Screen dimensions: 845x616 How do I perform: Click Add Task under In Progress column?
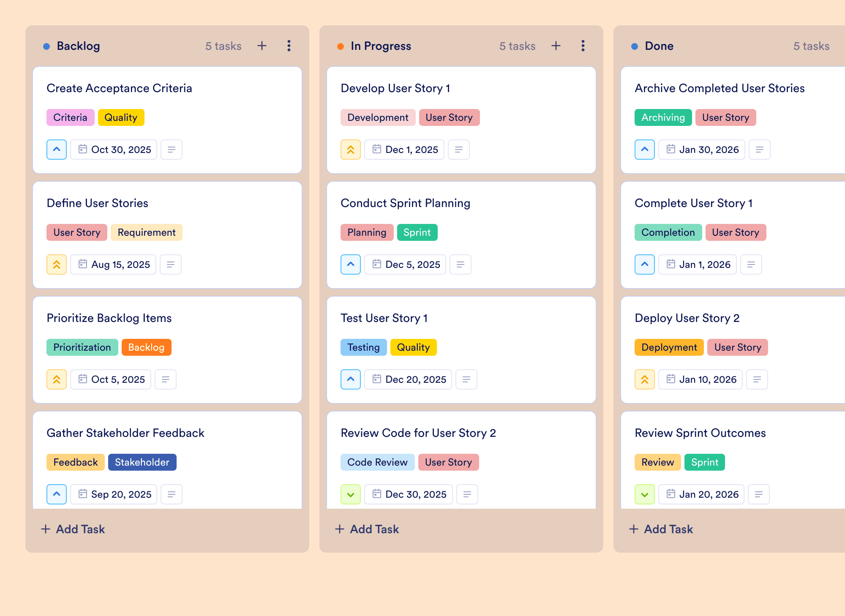click(367, 529)
